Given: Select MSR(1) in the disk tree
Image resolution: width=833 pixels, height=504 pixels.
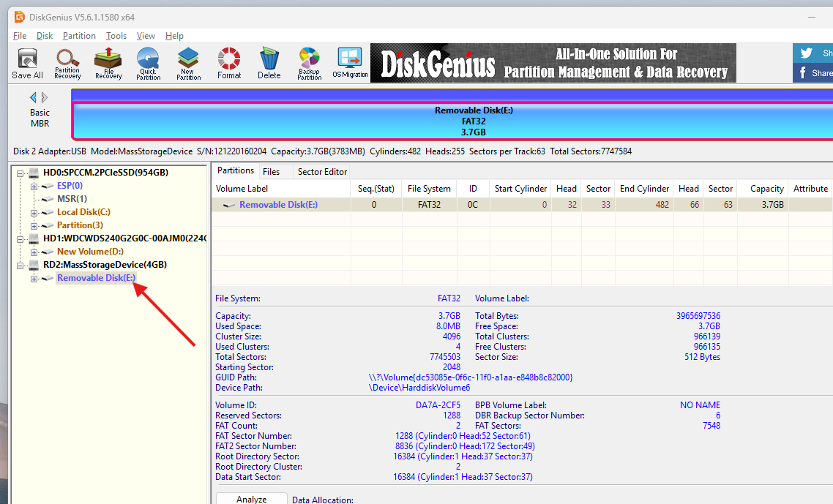Looking at the screenshot, I should tap(72, 199).
